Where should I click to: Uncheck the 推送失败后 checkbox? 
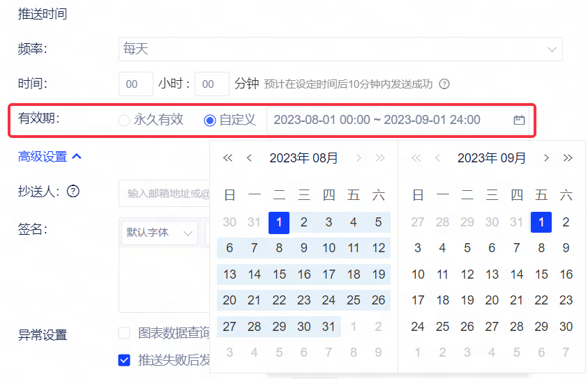coord(124,360)
